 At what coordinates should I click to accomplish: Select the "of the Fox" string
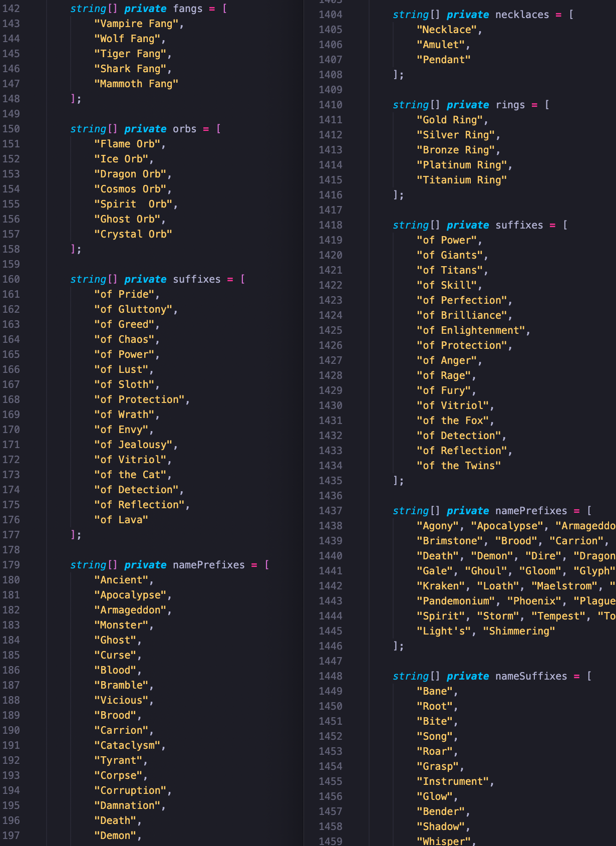coord(453,420)
